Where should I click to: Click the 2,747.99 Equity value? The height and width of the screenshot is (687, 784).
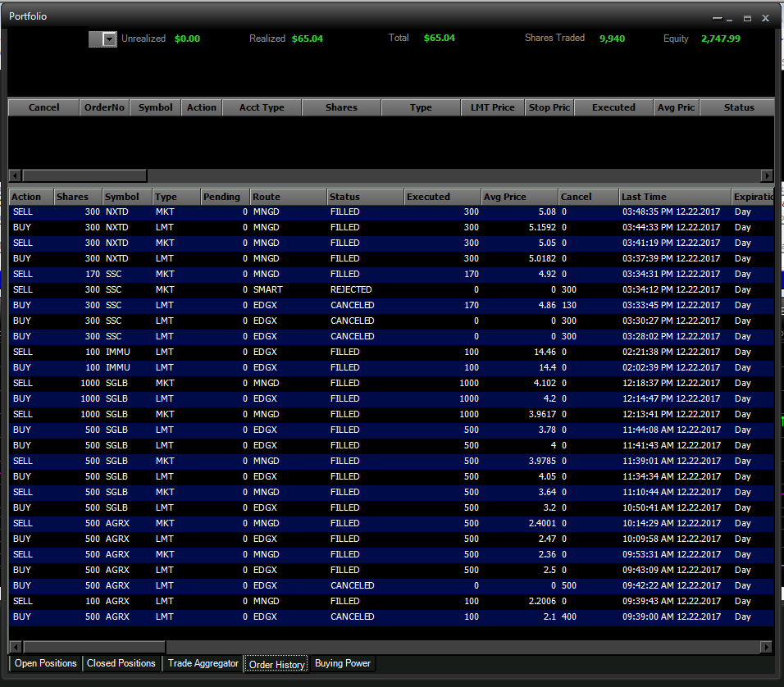721,39
